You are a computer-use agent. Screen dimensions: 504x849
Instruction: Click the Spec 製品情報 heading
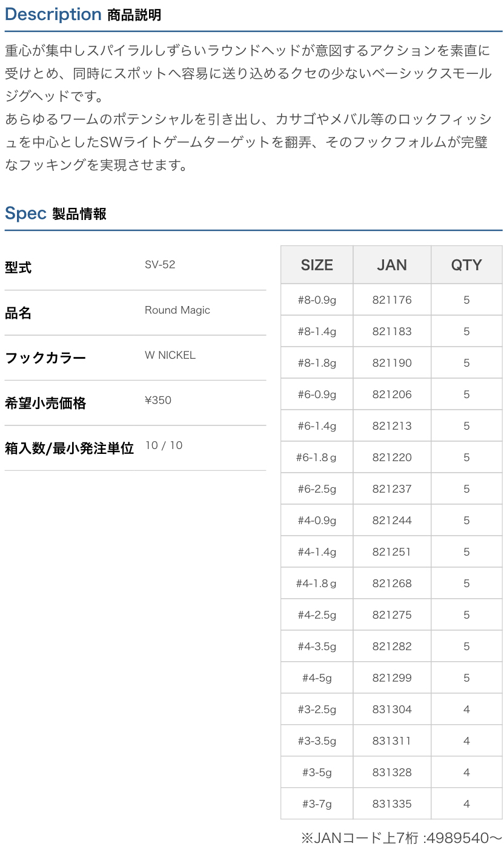[x=56, y=213]
